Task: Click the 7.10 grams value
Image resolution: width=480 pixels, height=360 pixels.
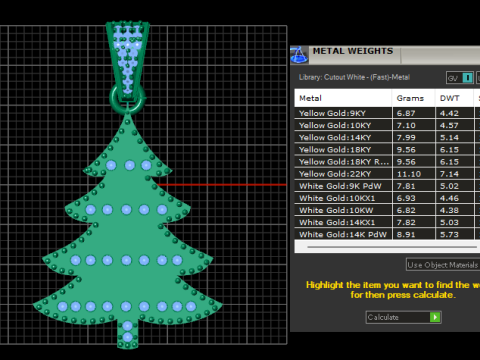Action: point(406,125)
